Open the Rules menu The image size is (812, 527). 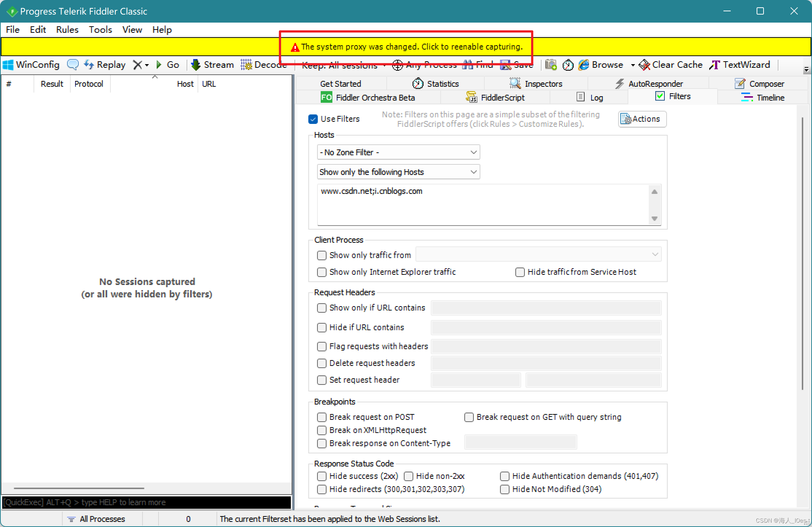point(67,30)
